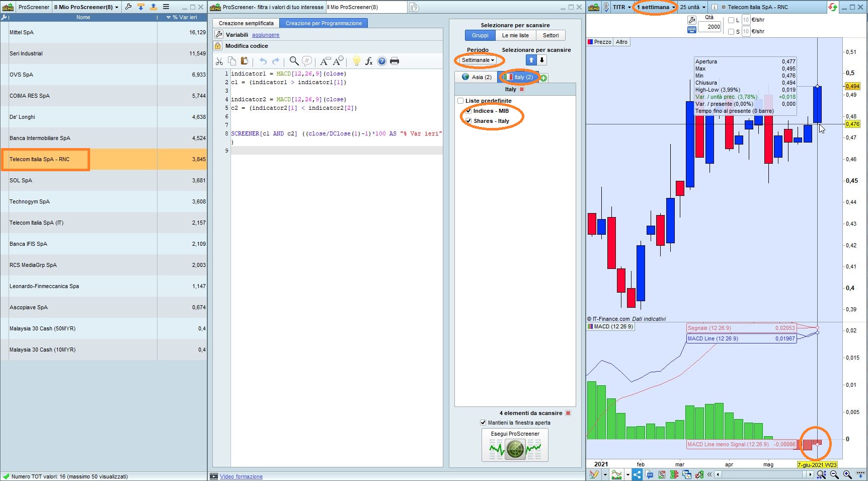868x481 pixels.
Task: Tick the Liste predefinite checkbox
Action: point(460,101)
